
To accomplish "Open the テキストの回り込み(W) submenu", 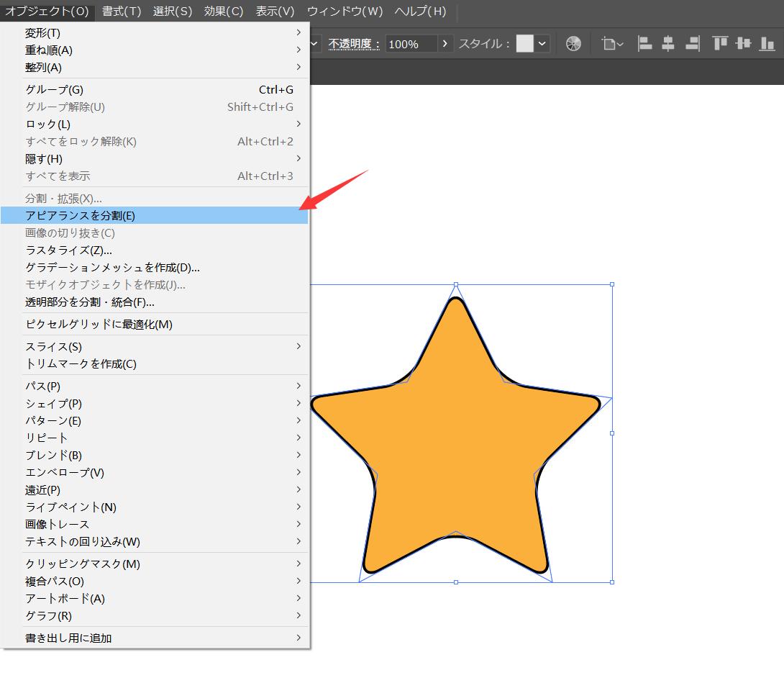I will [155, 542].
